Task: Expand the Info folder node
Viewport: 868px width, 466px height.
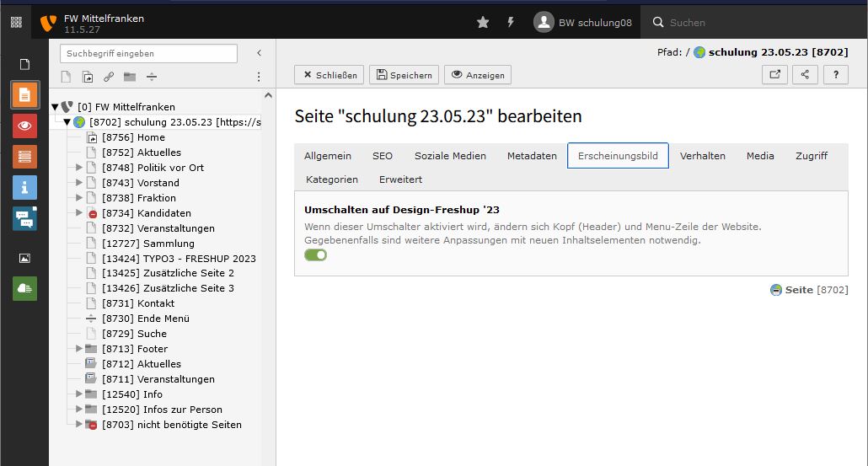Action: click(78, 394)
